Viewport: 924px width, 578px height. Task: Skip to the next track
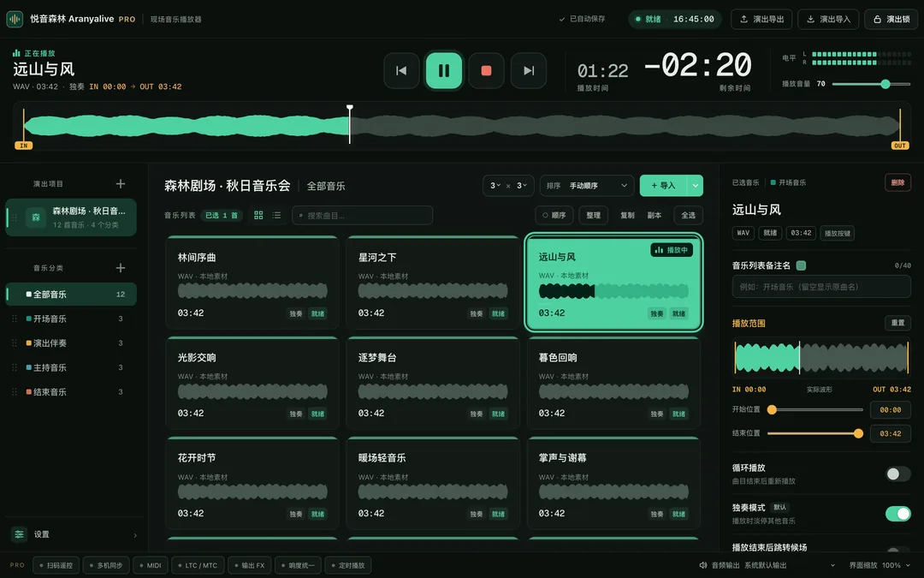pos(529,71)
